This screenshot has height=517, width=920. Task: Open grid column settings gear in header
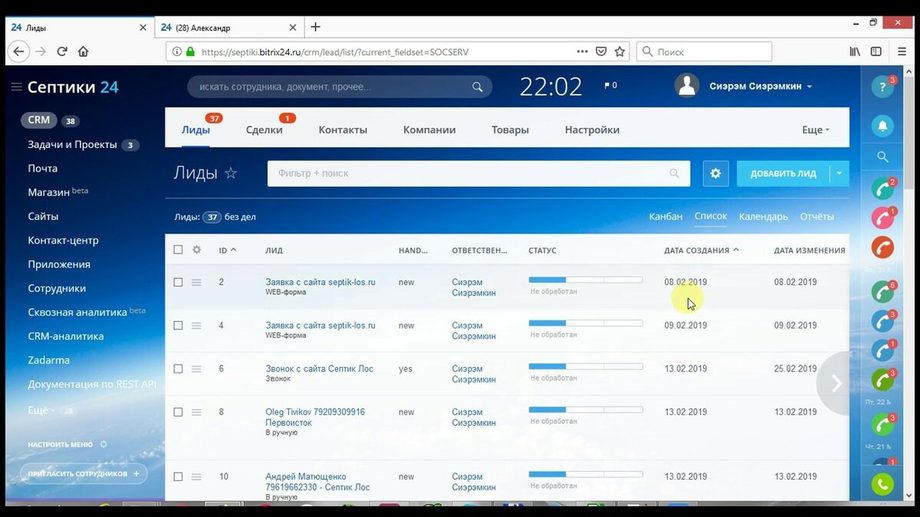pyautogui.click(x=197, y=249)
